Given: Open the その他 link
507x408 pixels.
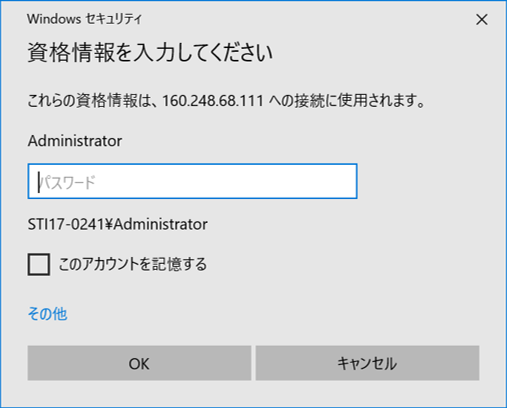Looking at the screenshot, I should click(47, 314).
